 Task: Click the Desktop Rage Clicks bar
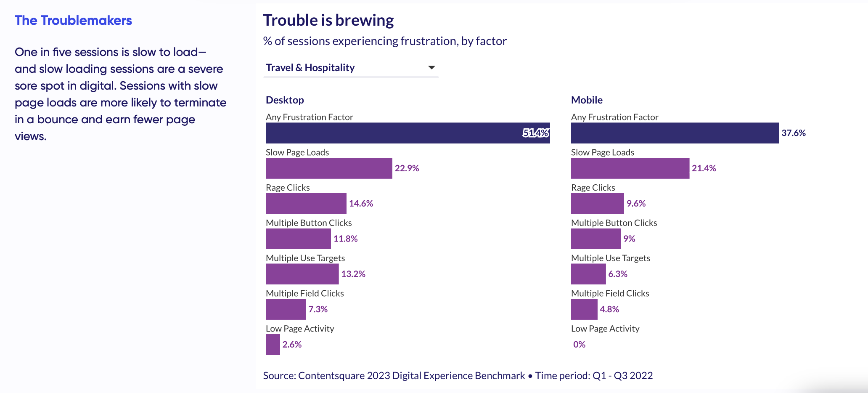[x=306, y=204]
